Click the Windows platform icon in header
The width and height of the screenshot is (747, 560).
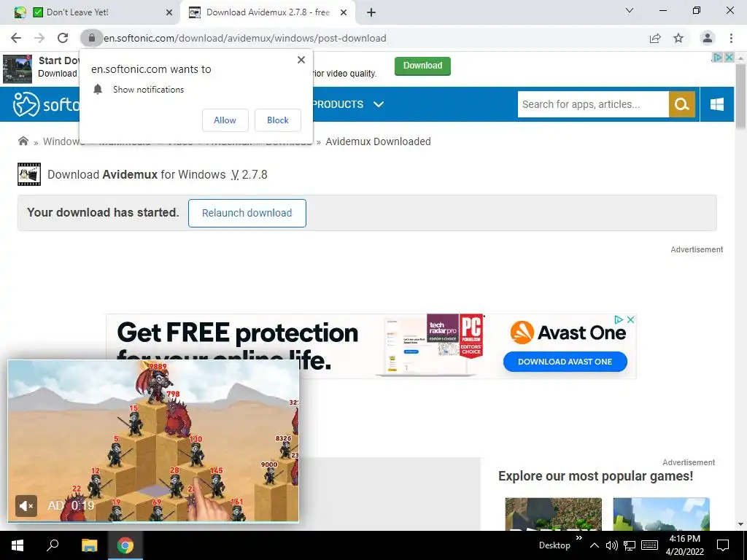click(x=716, y=104)
